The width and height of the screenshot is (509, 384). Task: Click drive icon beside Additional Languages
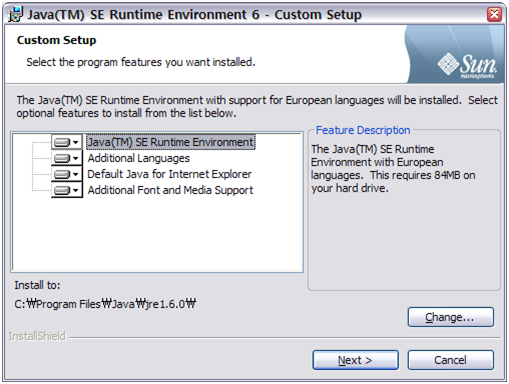tap(62, 158)
